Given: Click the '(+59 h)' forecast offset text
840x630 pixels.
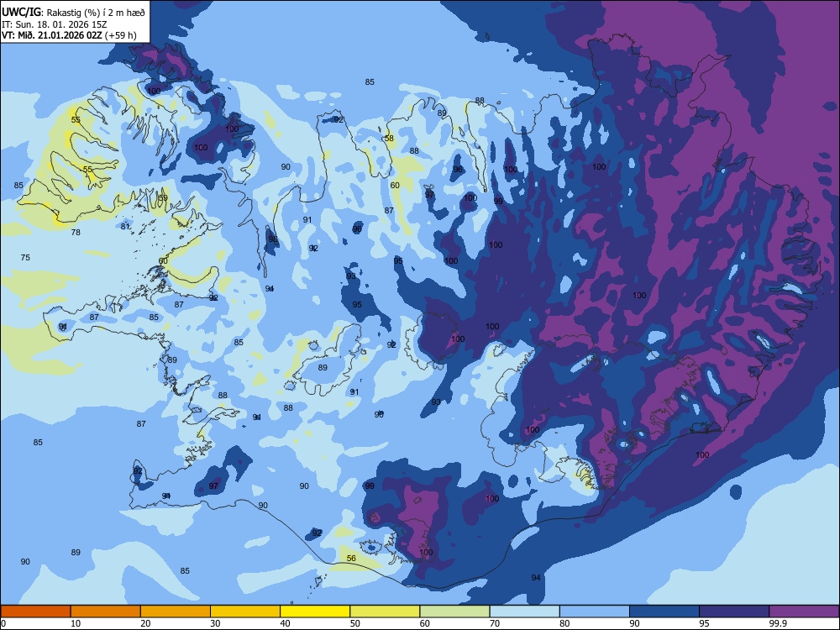Looking at the screenshot, I should coord(121,35).
